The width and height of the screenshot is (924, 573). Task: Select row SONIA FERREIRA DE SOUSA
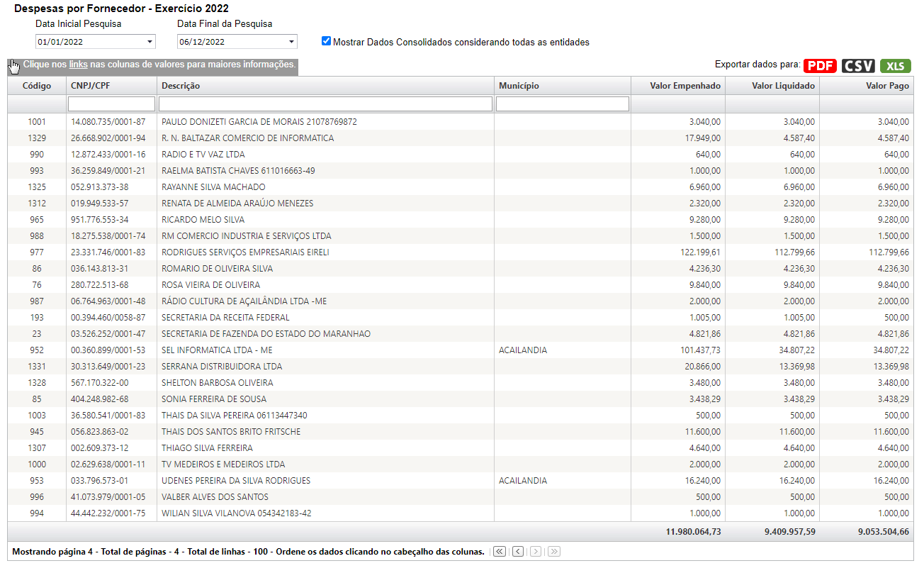(461, 399)
